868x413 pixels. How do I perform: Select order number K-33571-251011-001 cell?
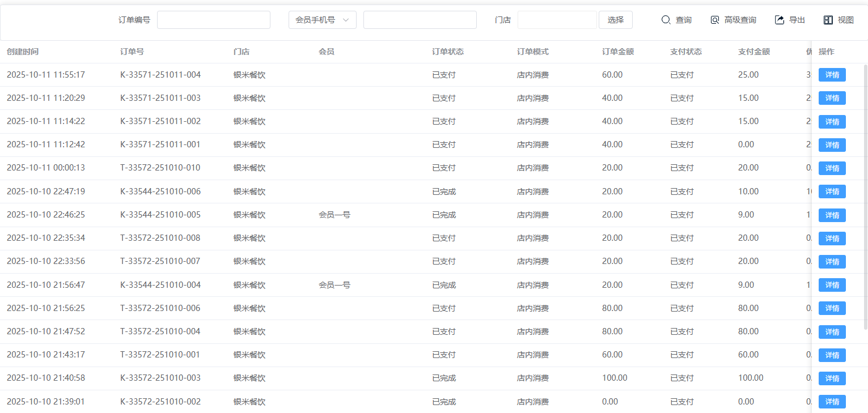coord(160,144)
